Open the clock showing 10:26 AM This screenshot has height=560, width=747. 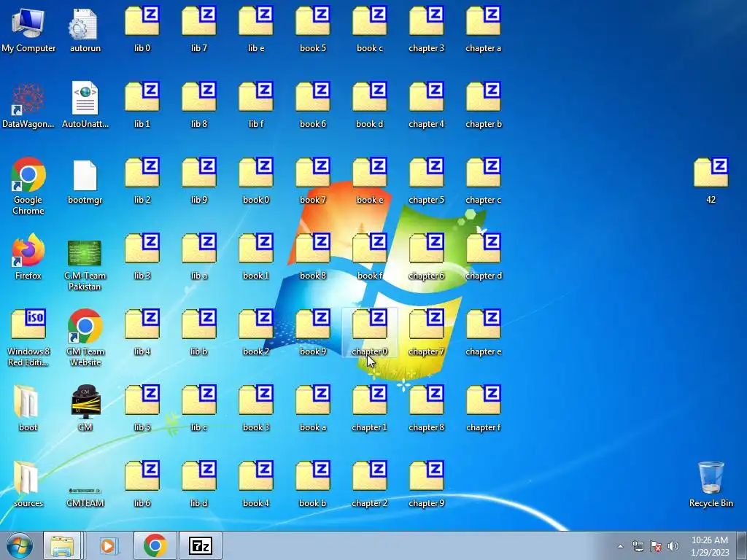click(x=710, y=546)
